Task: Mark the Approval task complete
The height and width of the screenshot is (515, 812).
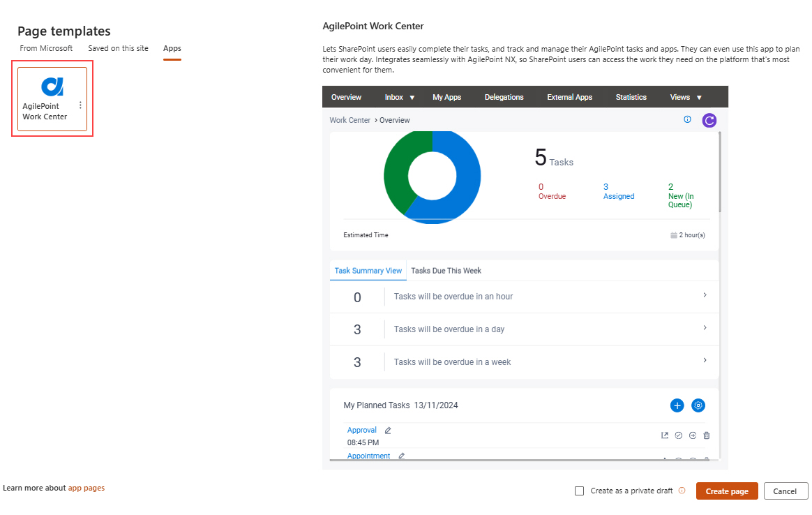Action: (x=679, y=435)
